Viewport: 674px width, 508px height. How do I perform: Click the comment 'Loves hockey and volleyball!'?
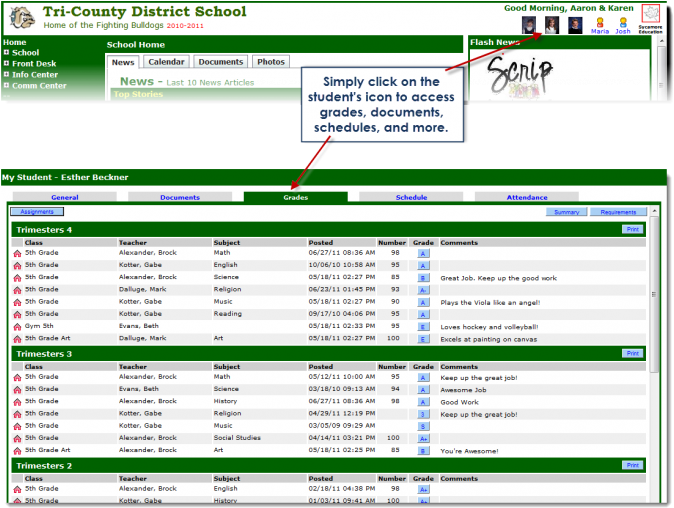coord(489,327)
